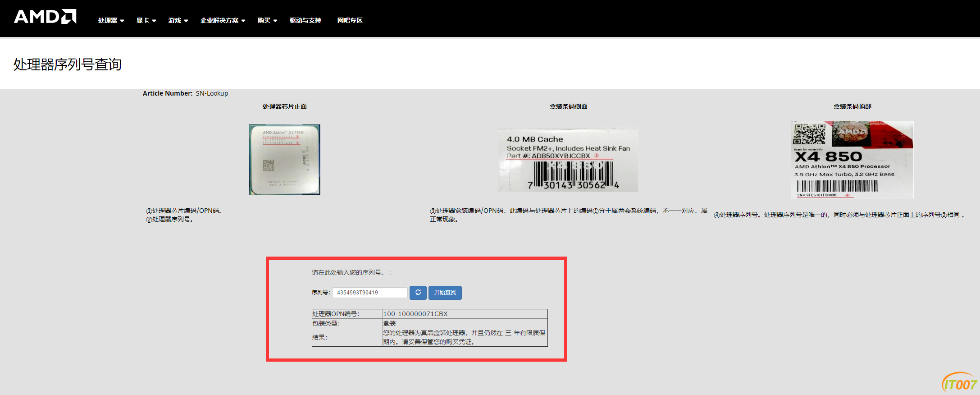This screenshot has height=395, width=980.
Task: Click the processor chip front image
Action: 285,160
